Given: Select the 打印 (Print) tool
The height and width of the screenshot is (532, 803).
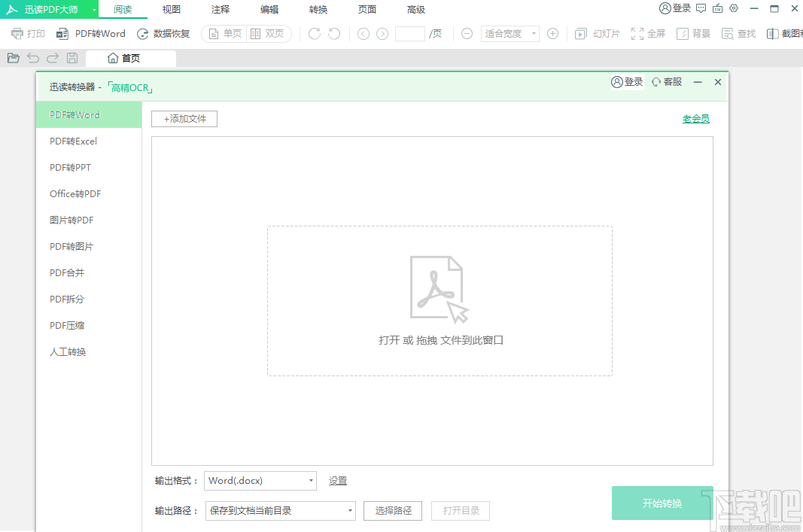Looking at the screenshot, I should tap(28, 33).
